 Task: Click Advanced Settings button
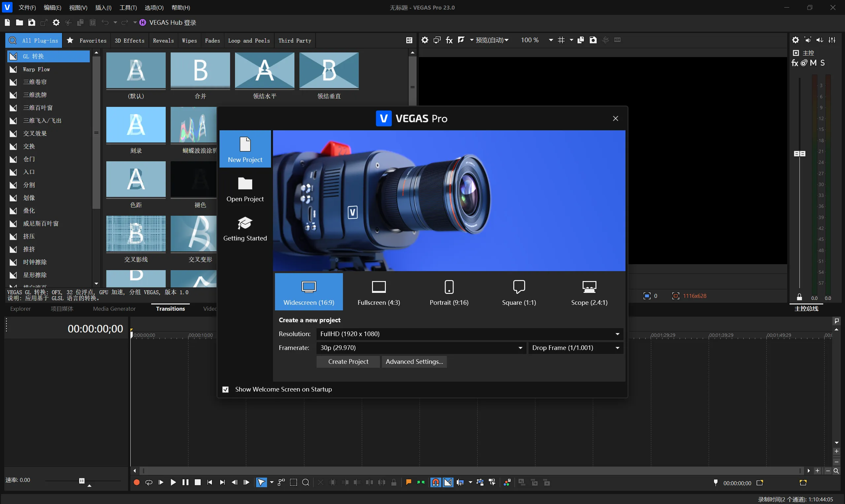pos(414,362)
